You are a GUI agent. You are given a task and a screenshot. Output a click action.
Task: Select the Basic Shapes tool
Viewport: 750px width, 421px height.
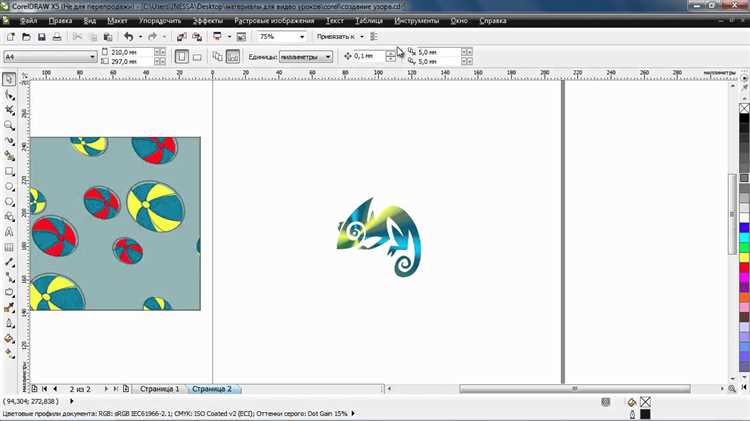(x=9, y=217)
